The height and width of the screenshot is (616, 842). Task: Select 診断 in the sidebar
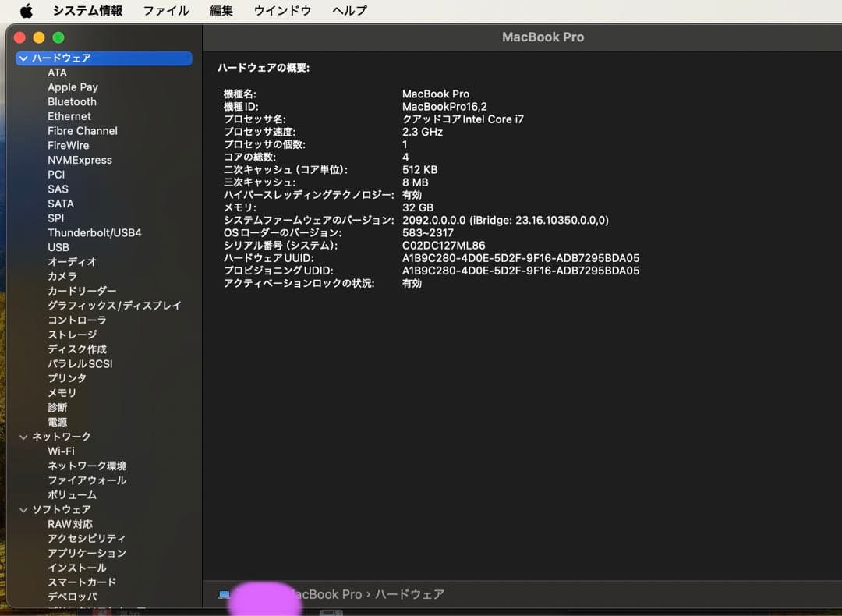coord(57,407)
